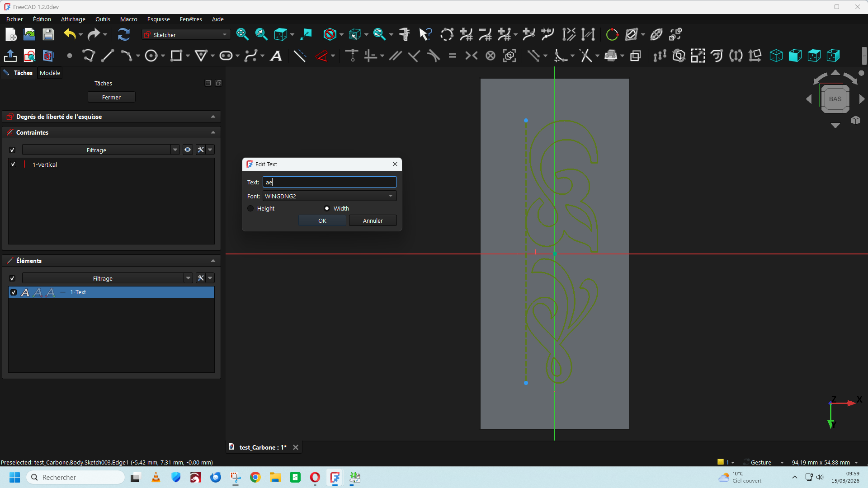This screenshot has width=868, height=488.
Task: Click the refresh recompute icon
Action: 123,34
